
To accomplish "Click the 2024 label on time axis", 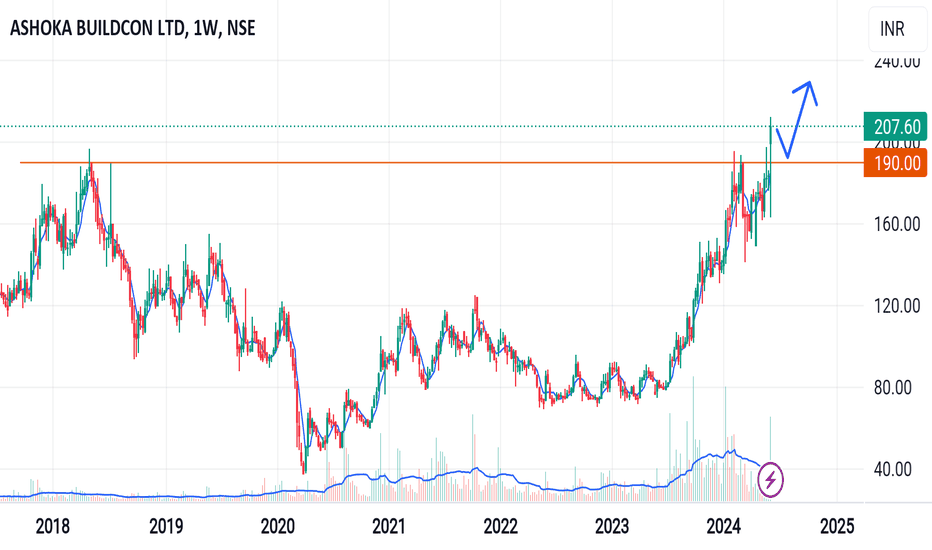I will 723,526.
